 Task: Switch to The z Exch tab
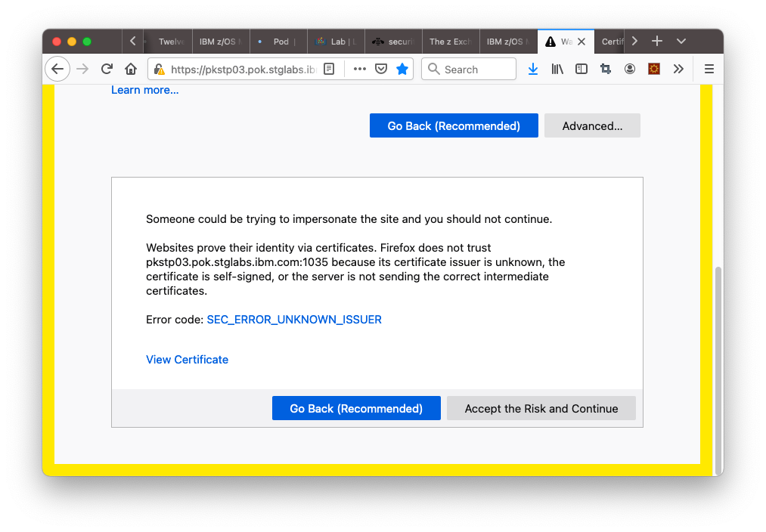coord(451,42)
